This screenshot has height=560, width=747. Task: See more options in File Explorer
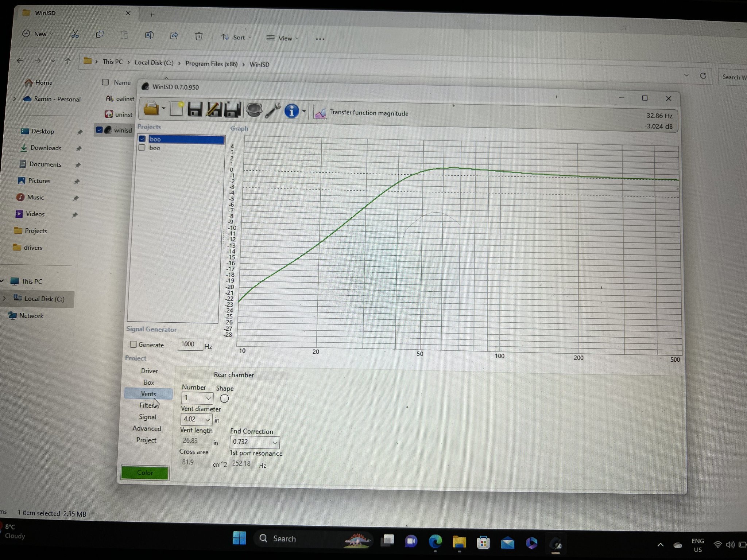[x=320, y=39]
